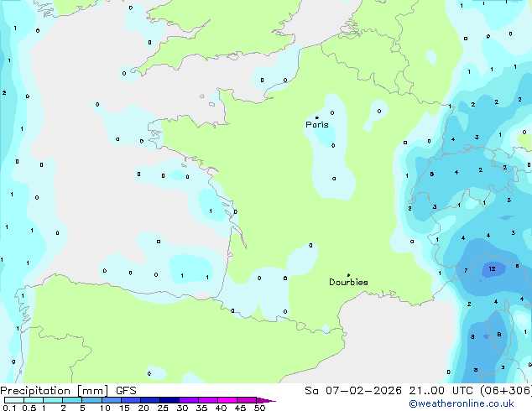Click the 7 mm value left of 12
The image size is (532, 411).
pos(466,270)
